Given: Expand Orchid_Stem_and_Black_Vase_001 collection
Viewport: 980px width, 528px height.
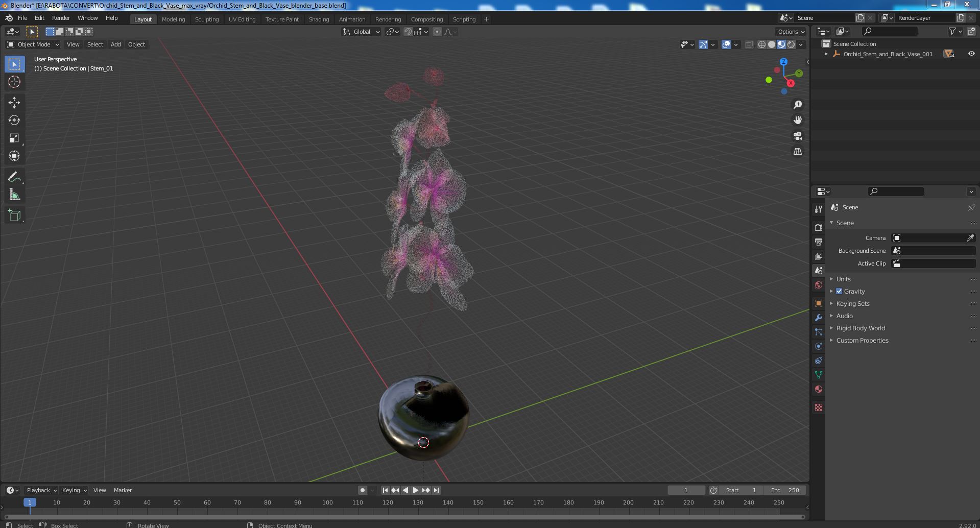Looking at the screenshot, I should 826,54.
